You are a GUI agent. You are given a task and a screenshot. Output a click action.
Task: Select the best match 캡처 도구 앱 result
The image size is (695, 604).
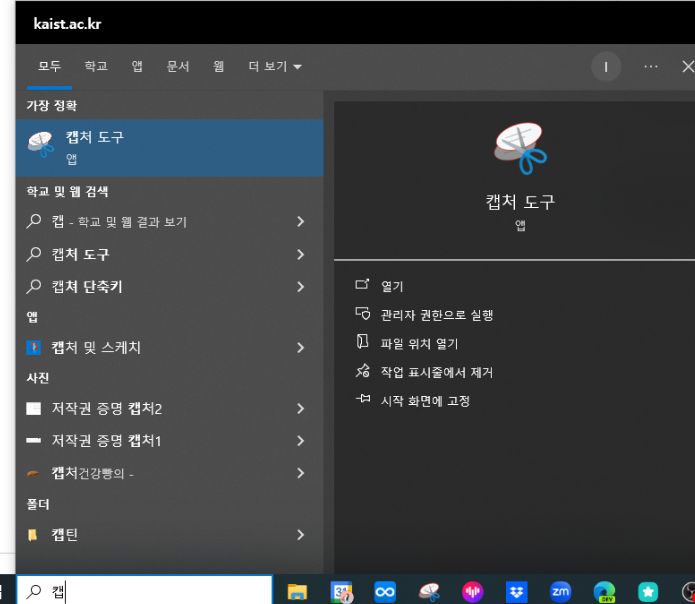(169, 148)
